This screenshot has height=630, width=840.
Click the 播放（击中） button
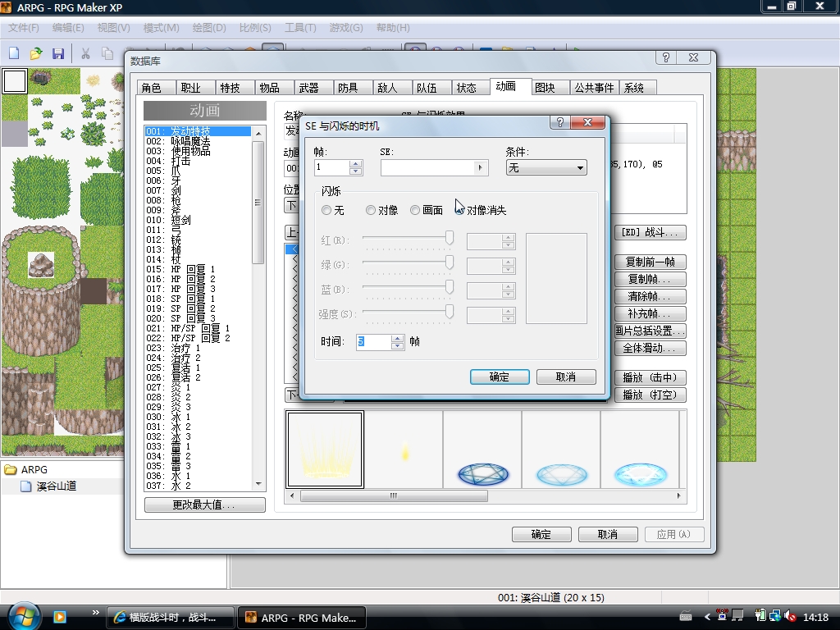pos(650,377)
